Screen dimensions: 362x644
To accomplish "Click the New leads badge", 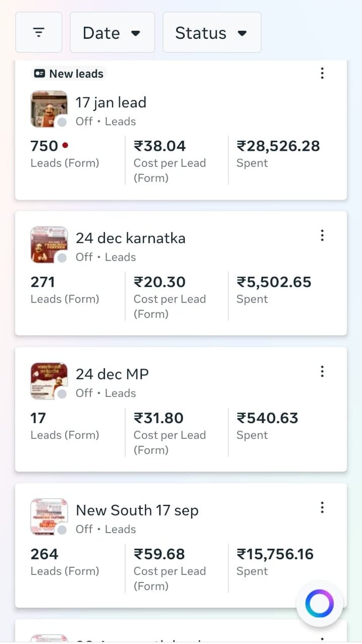I will pyautogui.click(x=69, y=74).
